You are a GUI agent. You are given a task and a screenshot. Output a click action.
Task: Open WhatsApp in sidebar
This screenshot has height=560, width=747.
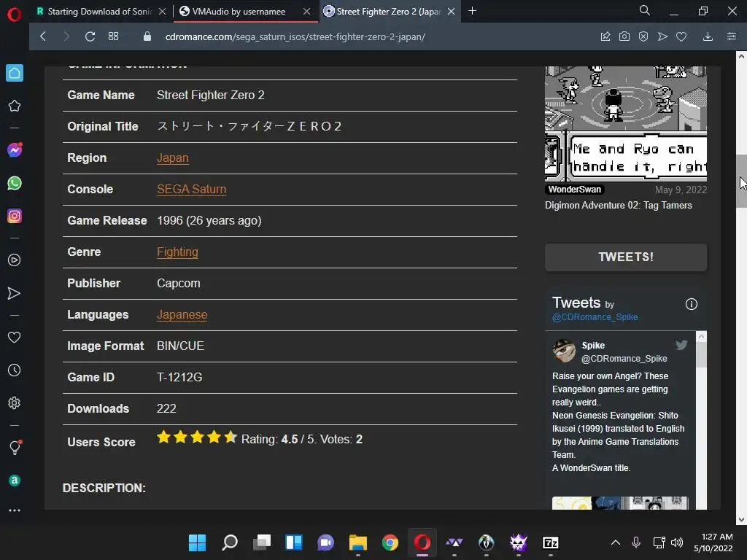tap(15, 183)
